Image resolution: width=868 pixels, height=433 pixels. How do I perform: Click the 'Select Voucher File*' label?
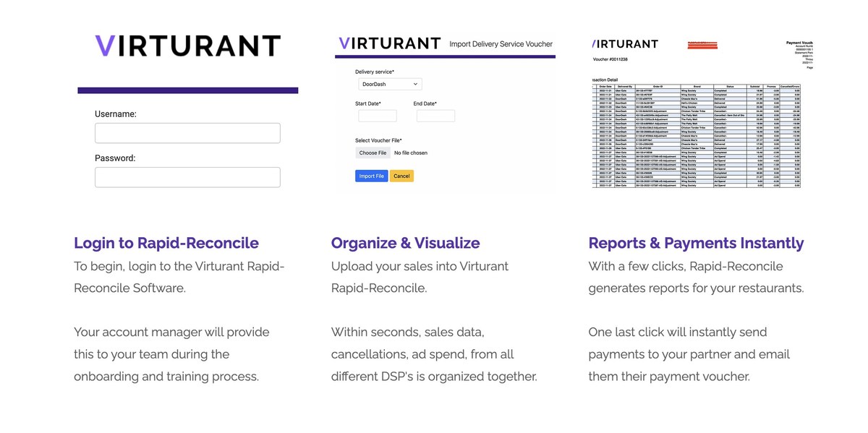[378, 140]
